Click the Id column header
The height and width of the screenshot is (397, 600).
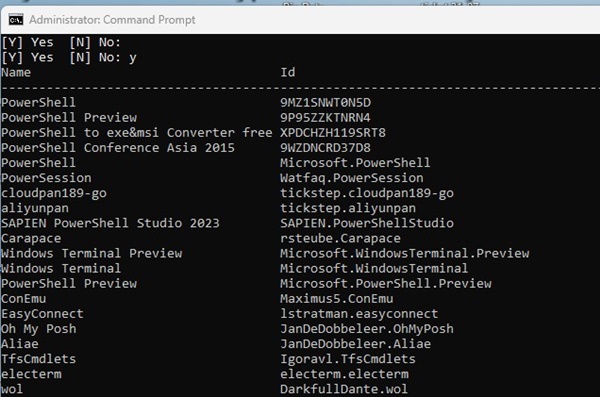pyautogui.click(x=288, y=72)
